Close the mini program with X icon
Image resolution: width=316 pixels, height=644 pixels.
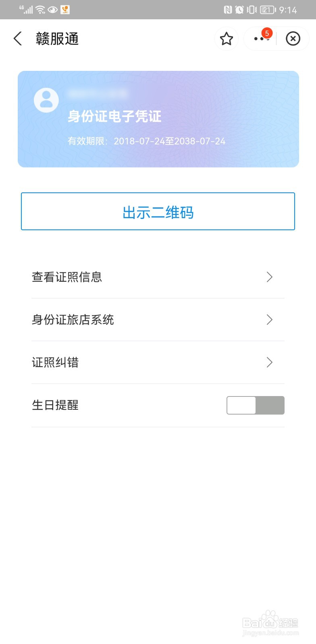293,39
